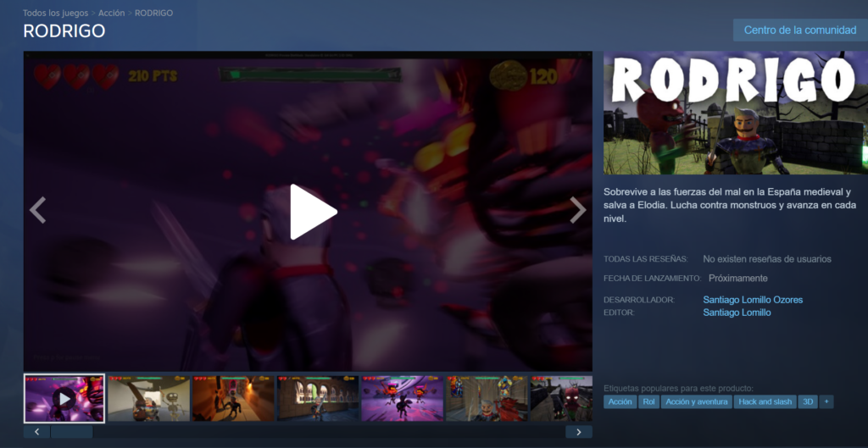Screen dimensions: 868x448
Task: Select the arched cloister screenshot thumbnail
Action: click(318, 398)
